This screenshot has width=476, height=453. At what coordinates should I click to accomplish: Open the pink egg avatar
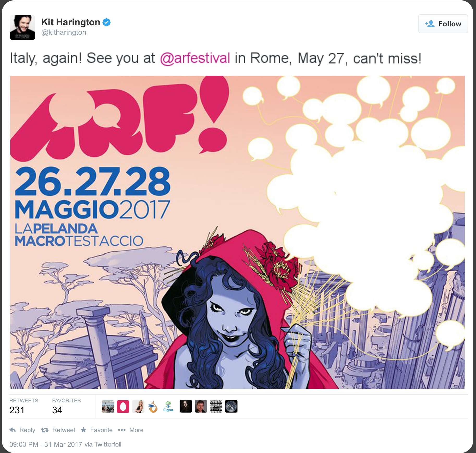coord(123,406)
